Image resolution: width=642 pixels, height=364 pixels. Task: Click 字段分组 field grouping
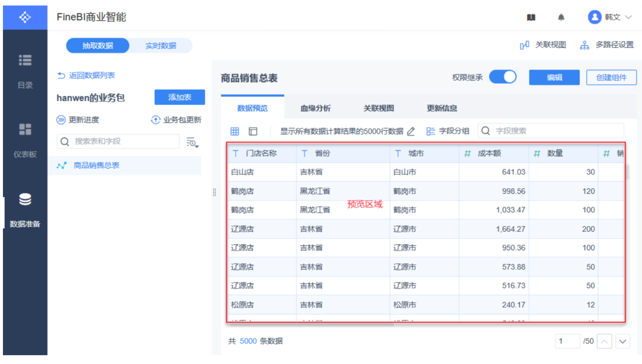pyautogui.click(x=448, y=131)
